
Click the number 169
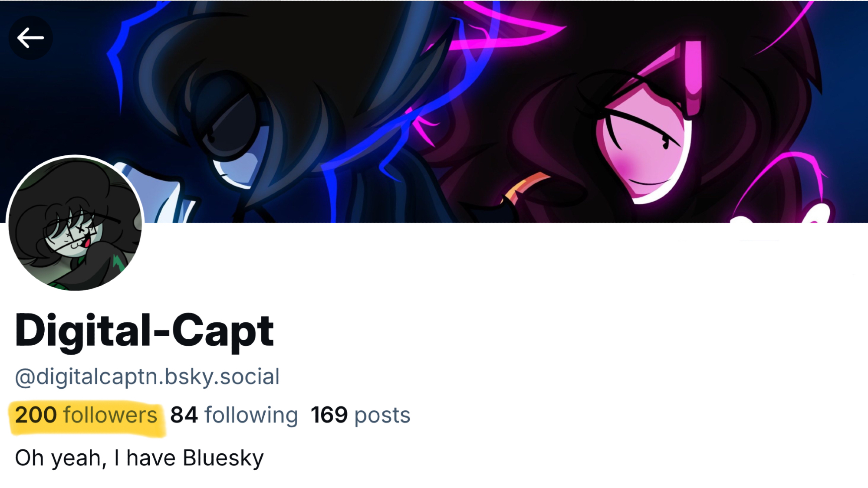329,415
